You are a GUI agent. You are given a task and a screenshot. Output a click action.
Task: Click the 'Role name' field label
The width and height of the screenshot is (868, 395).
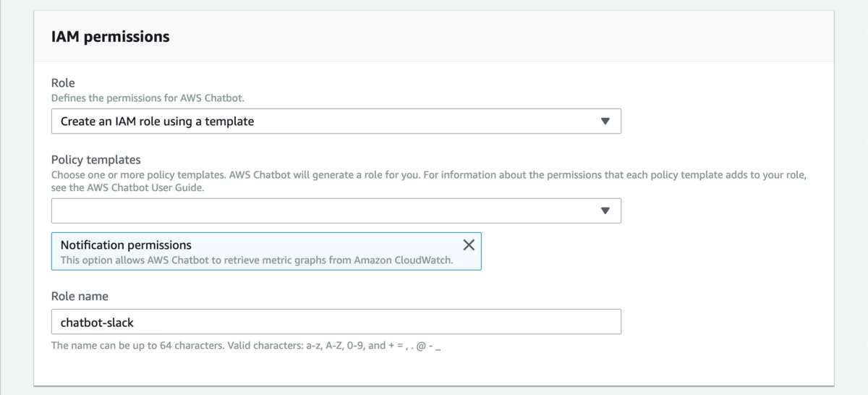point(80,297)
